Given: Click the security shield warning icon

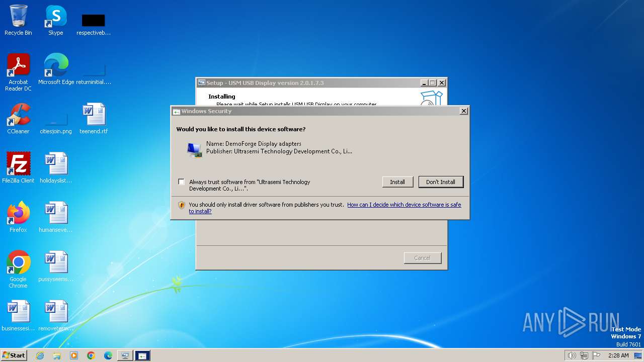Looking at the screenshot, I should click(x=182, y=205).
